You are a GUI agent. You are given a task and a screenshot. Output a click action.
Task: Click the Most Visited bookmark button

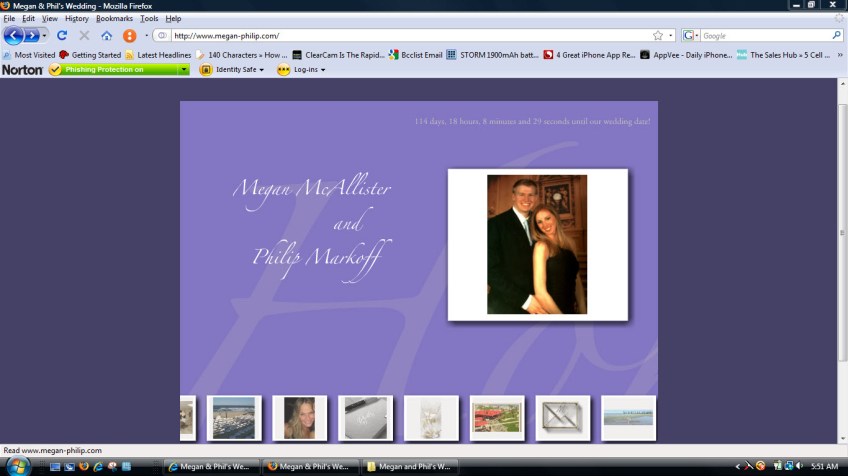click(29, 55)
